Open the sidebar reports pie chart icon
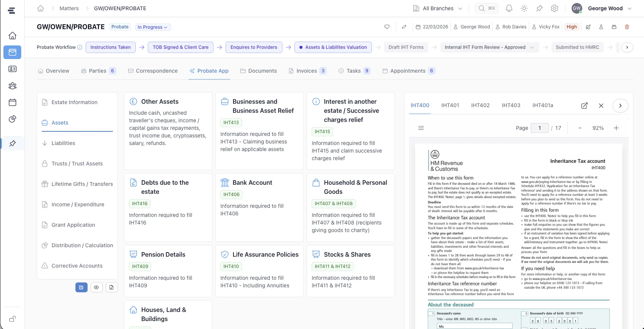The width and height of the screenshot is (644, 329). pos(13,119)
